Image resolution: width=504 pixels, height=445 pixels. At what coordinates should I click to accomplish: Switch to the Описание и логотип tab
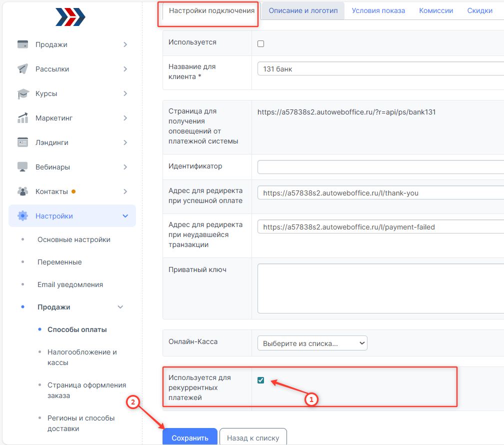click(x=303, y=10)
